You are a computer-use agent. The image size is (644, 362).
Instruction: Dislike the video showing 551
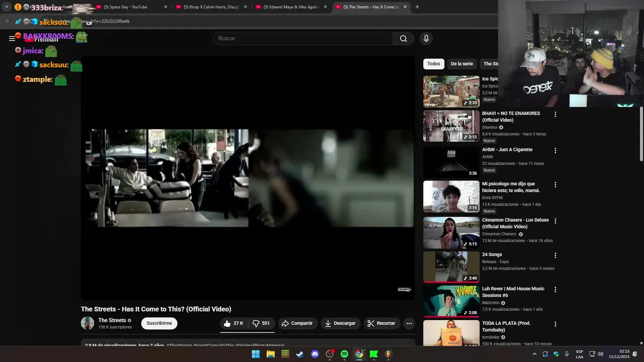(262, 323)
